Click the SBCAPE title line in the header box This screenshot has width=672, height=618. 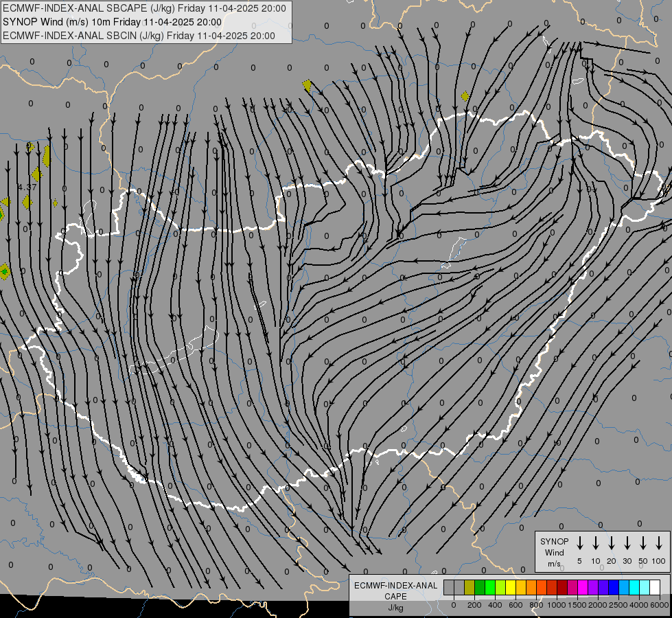(x=144, y=8)
